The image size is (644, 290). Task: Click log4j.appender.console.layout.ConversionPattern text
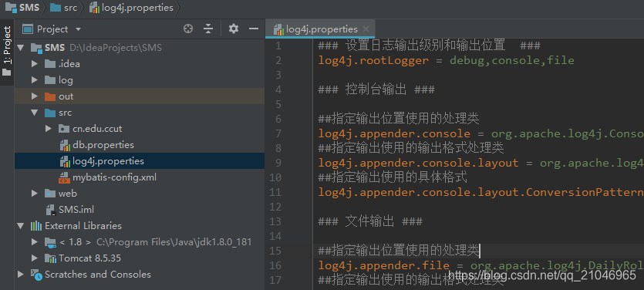tap(481, 192)
